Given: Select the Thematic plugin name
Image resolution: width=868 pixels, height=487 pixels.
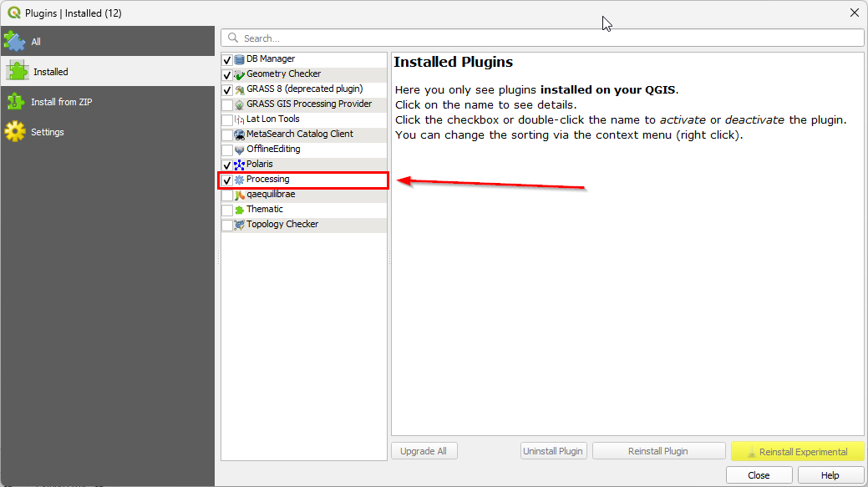Looking at the screenshot, I should coord(265,209).
